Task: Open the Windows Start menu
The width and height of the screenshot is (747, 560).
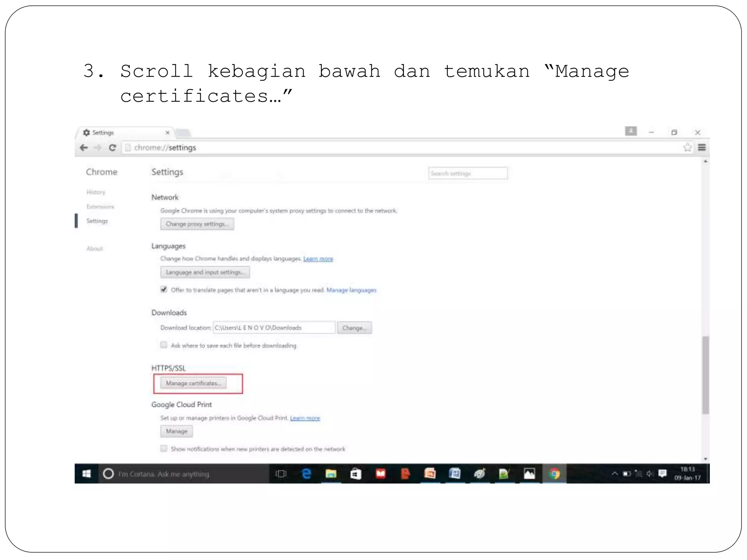Action: click(86, 474)
